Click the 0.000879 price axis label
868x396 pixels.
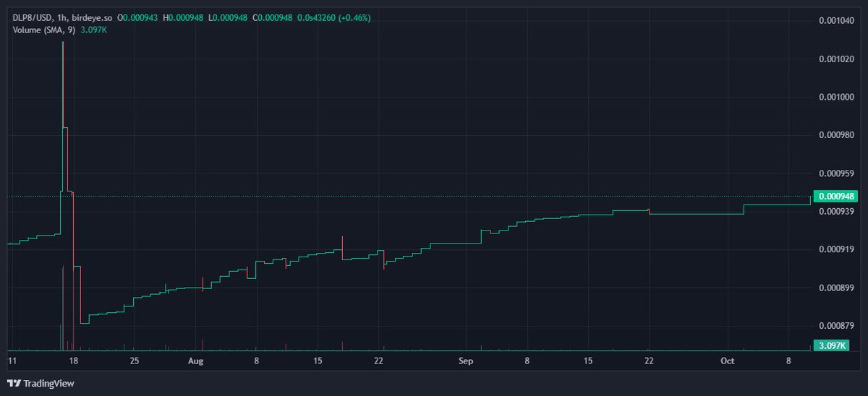point(836,325)
